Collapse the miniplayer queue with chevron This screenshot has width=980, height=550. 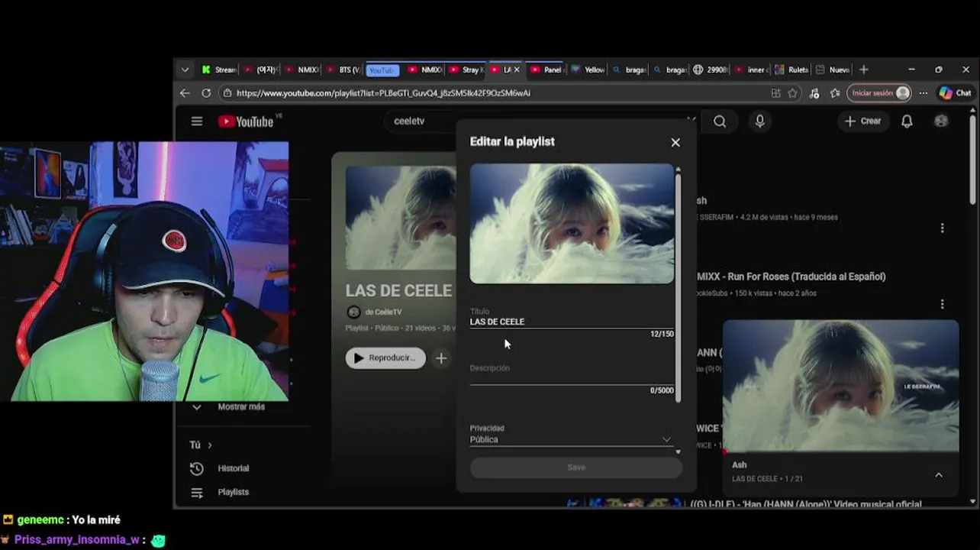click(939, 475)
